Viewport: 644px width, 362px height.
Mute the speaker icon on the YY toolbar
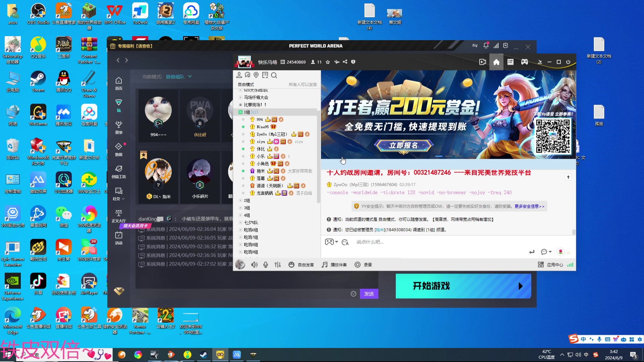(254, 264)
